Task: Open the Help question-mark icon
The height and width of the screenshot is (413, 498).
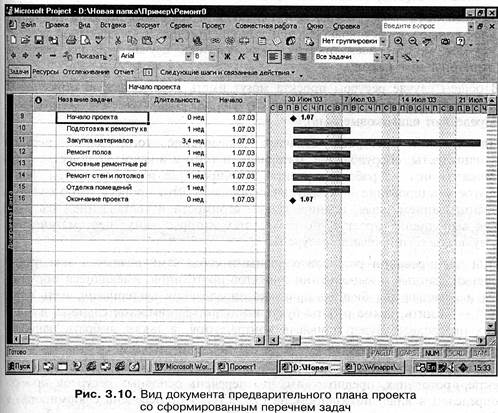Action: pyautogui.click(x=460, y=41)
